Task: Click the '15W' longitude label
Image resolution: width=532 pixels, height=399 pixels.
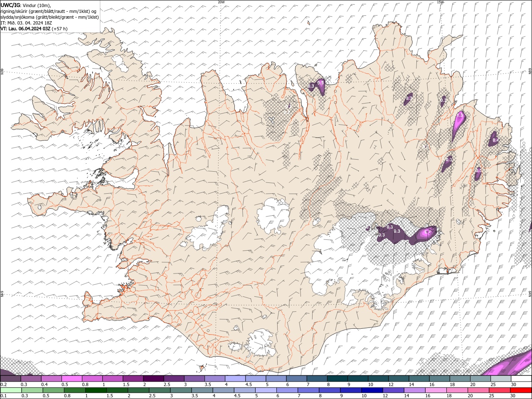Action: (x=440, y=2)
